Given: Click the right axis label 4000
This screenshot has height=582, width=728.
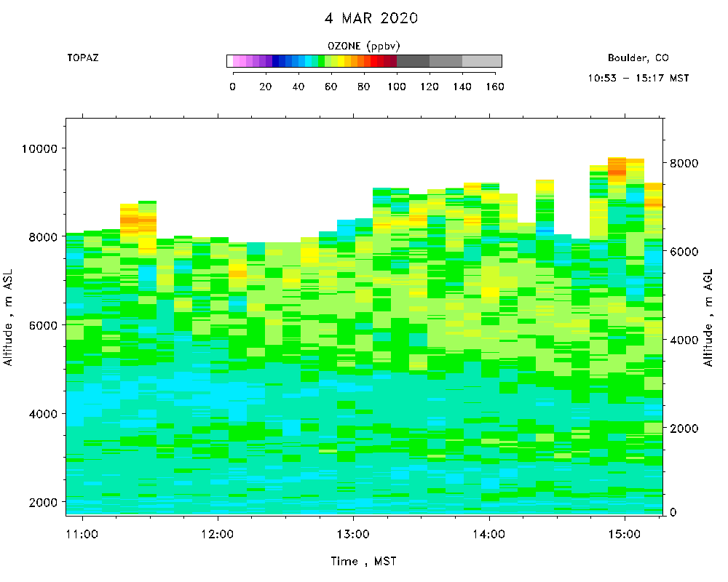Looking at the screenshot, I should point(684,340).
